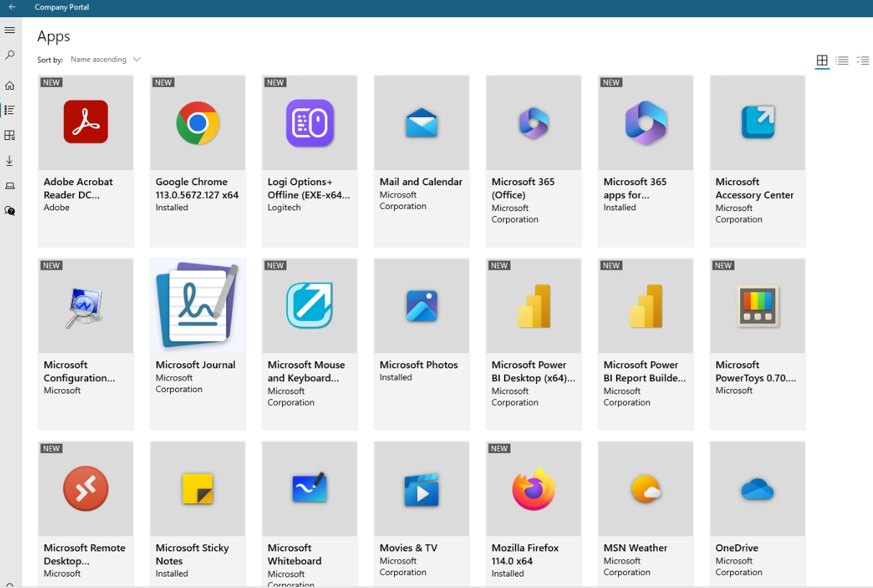Open Microsoft Accessory Center icon
Viewport: 873px width, 588px height.
pyautogui.click(x=758, y=123)
